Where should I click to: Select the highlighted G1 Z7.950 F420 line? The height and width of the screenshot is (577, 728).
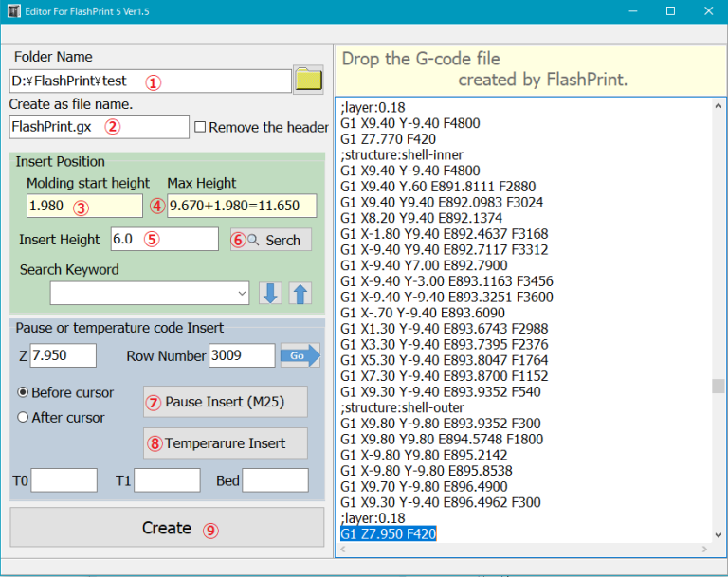click(389, 534)
